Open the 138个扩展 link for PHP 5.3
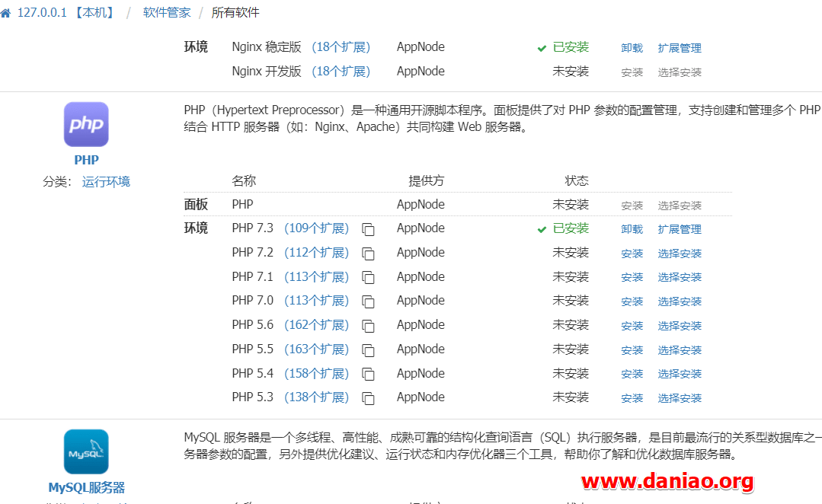The width and height of the screenshot is (822, 504). click(317, 397)
